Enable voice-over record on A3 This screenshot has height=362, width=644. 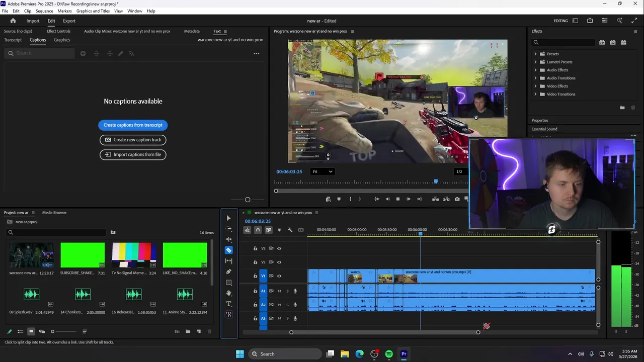tap(295, 318)
